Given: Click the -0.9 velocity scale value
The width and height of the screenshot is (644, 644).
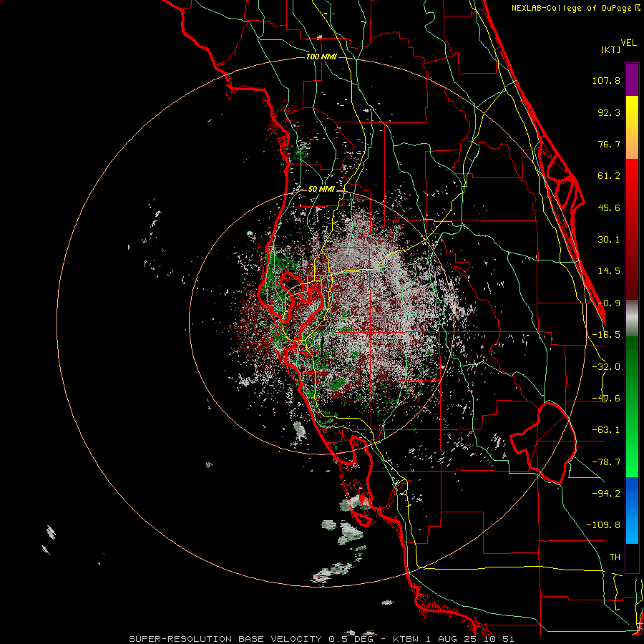Looking at the screenshot, I should click(x=609, y=303).
